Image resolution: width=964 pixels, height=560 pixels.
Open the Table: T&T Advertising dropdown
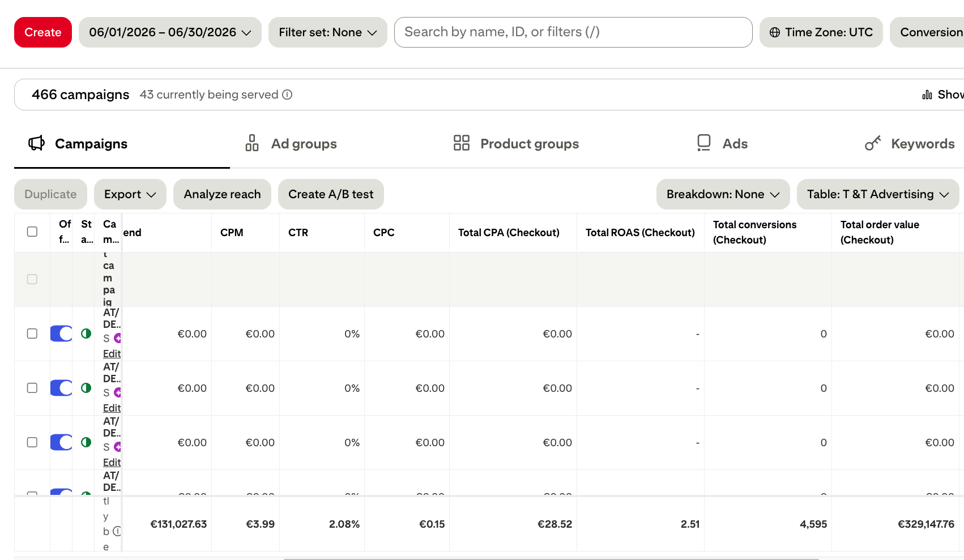[x=878, y=194]
